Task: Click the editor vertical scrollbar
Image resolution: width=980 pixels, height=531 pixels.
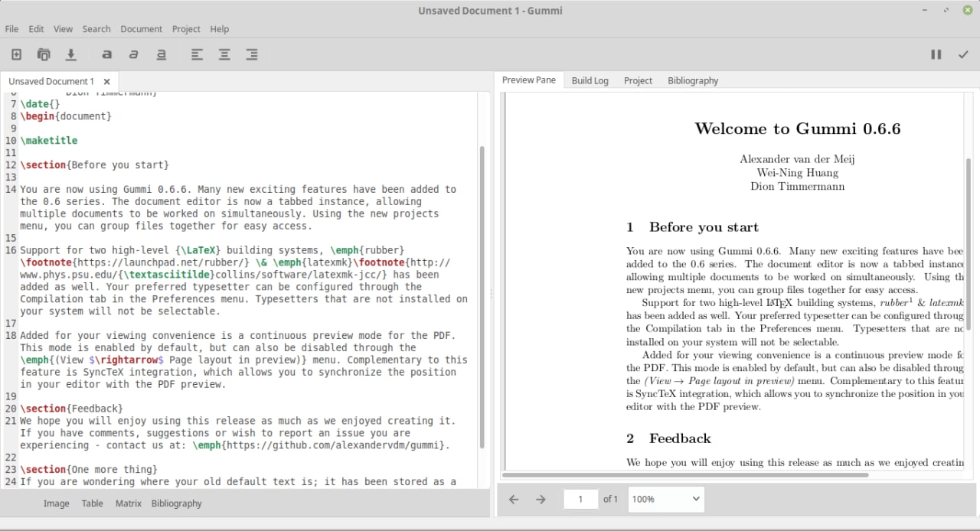Action: (x=482, y=297)
